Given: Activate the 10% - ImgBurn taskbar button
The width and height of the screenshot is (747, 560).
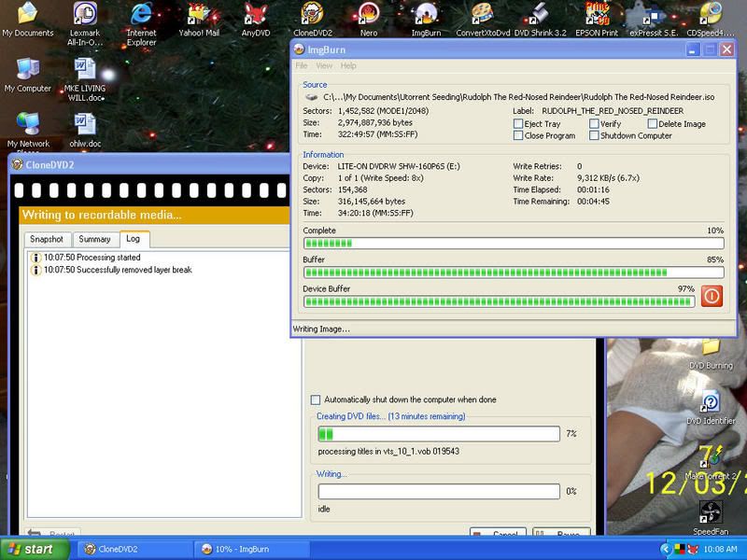Looking at the screenshot, I should (252, 549).
